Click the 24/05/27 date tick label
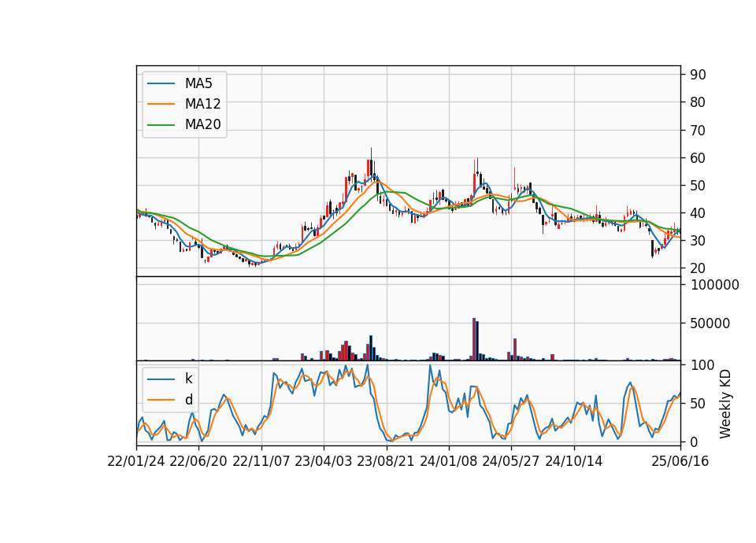Image resolution: width=756 pixels, height=543 pixels. (x=511, y=461)
